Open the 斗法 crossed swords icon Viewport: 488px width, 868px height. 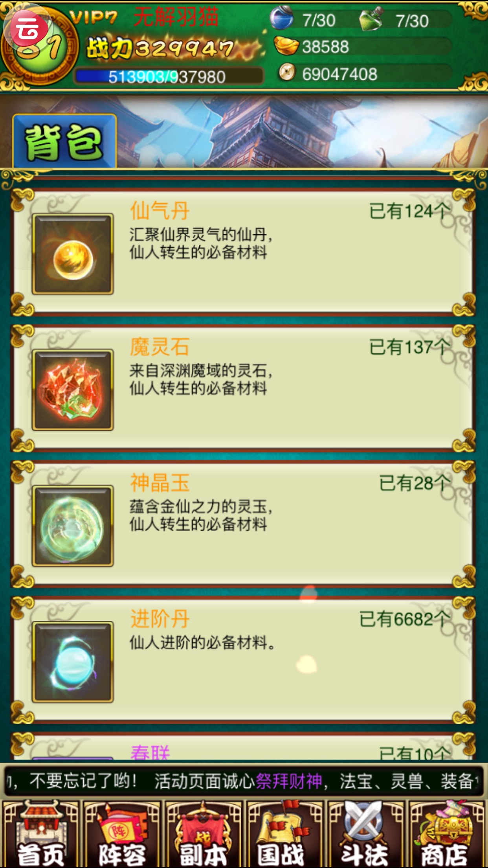coord(366,834)
